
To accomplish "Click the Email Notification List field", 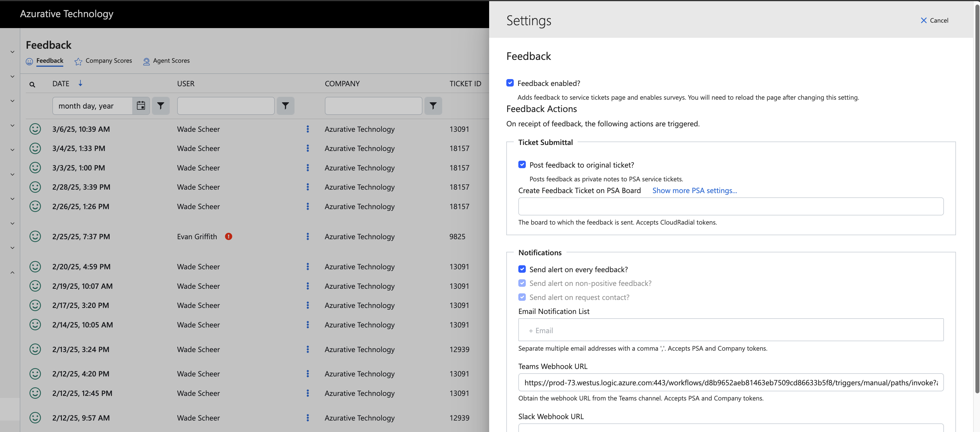I will click(x=730, y=330).
